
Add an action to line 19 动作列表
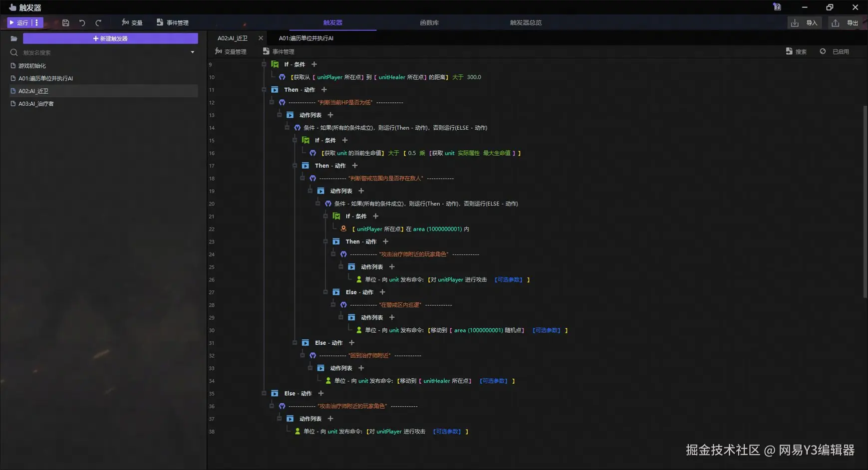(361, 191)
